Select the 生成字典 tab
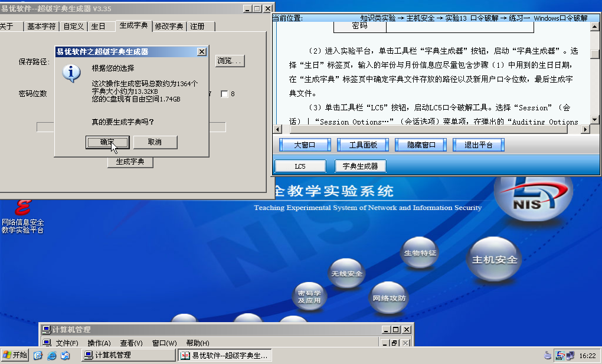602x364 pixels. (x=133, y=25)
